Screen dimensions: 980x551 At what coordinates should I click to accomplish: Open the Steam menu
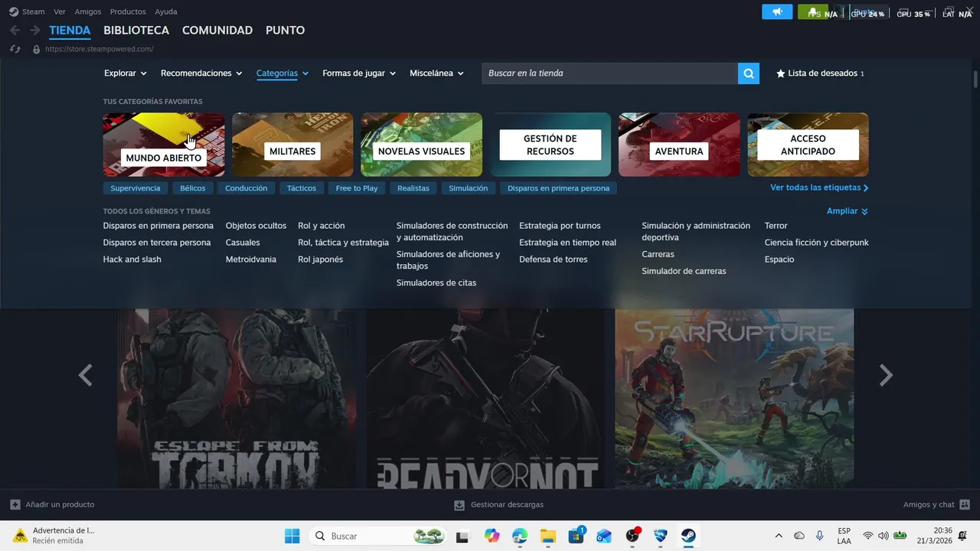point(34,11)
